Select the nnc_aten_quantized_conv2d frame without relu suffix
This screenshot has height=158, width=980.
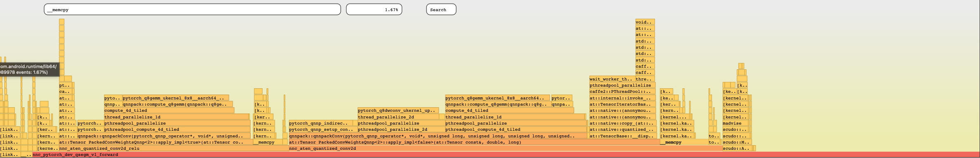(505, 149)
